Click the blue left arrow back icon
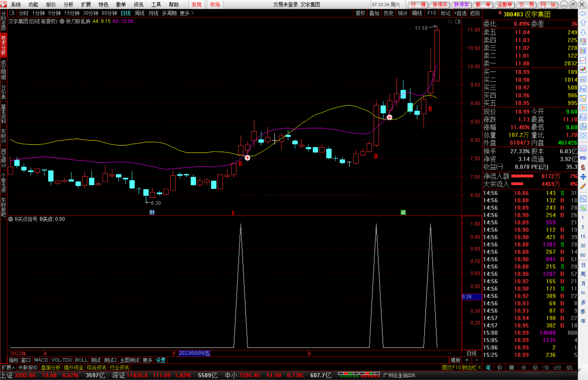This screenshot has height=380, width=588. tap(583, 14)
